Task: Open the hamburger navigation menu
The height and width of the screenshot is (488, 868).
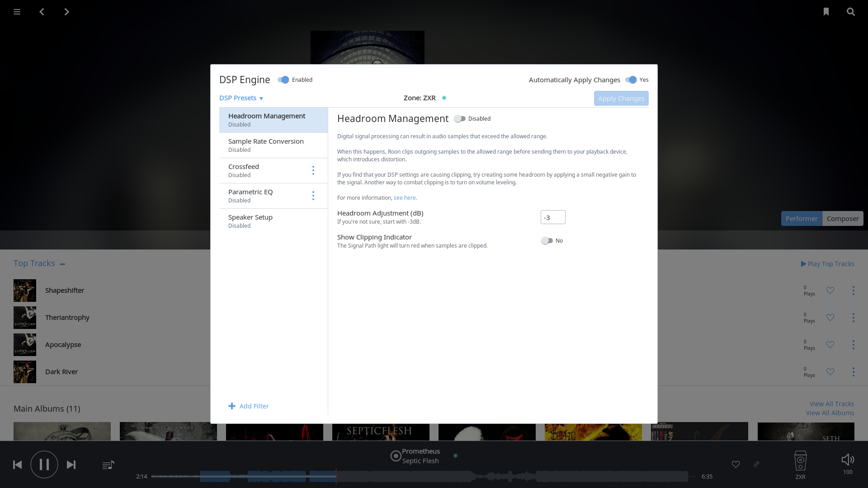Action: 17,12
